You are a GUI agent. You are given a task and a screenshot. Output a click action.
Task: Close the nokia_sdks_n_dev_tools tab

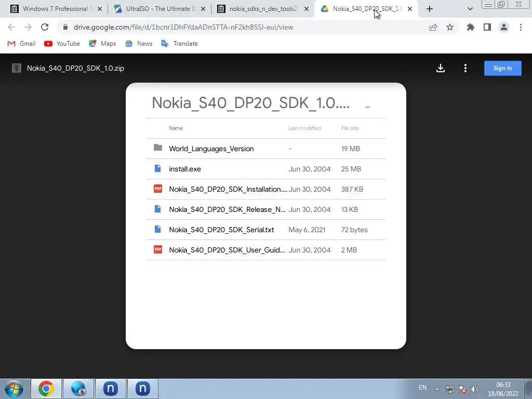click(307, 9)
